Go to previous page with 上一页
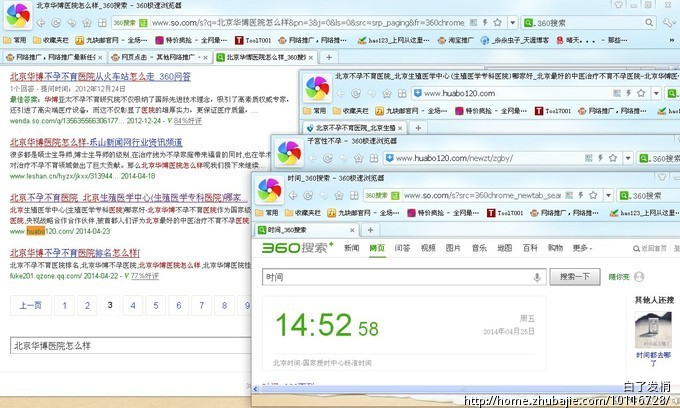This screenshot has width=680, height=408. tap(30, 305)
